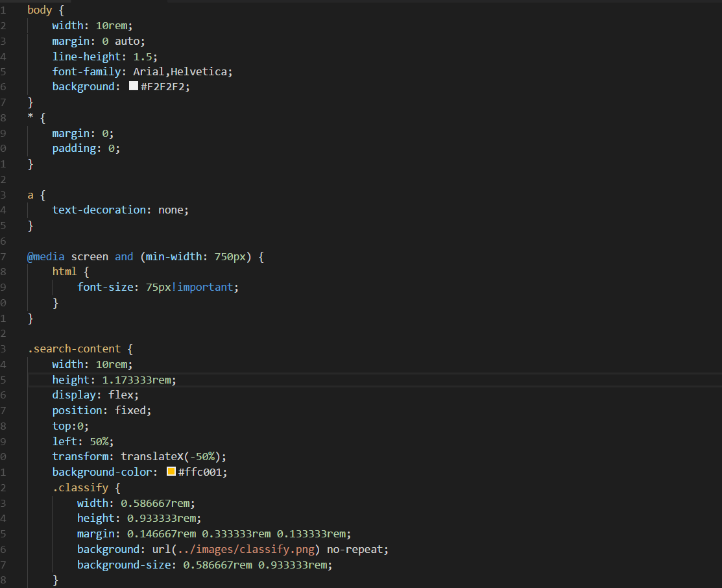Click the 'background-size' declaration line
Screen dimensions: 722x588
tap(204, 565)
